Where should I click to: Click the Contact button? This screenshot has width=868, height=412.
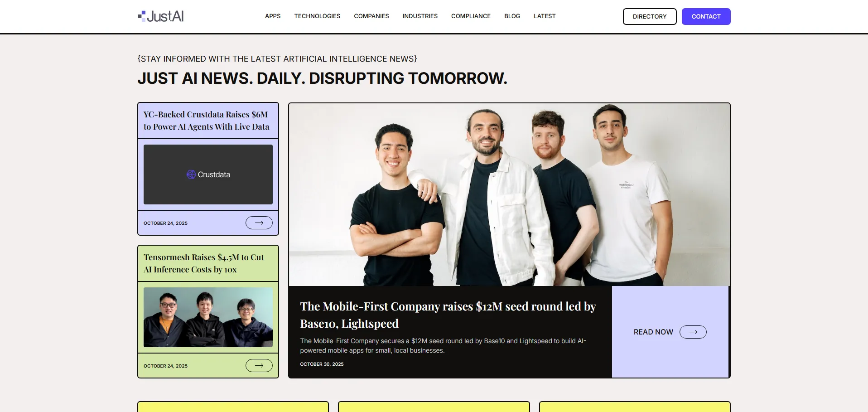tap(706, 16)
